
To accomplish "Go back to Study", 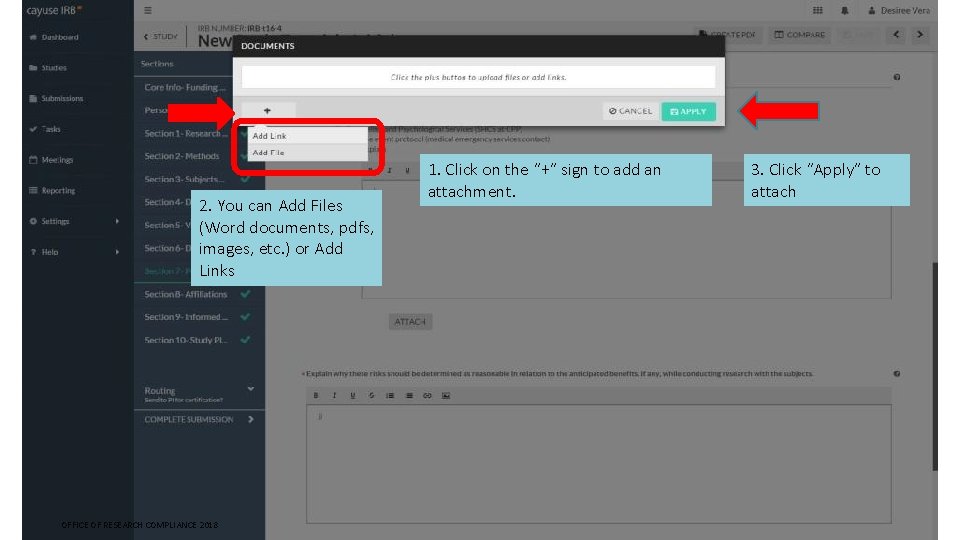I will (x=161, y=37).
